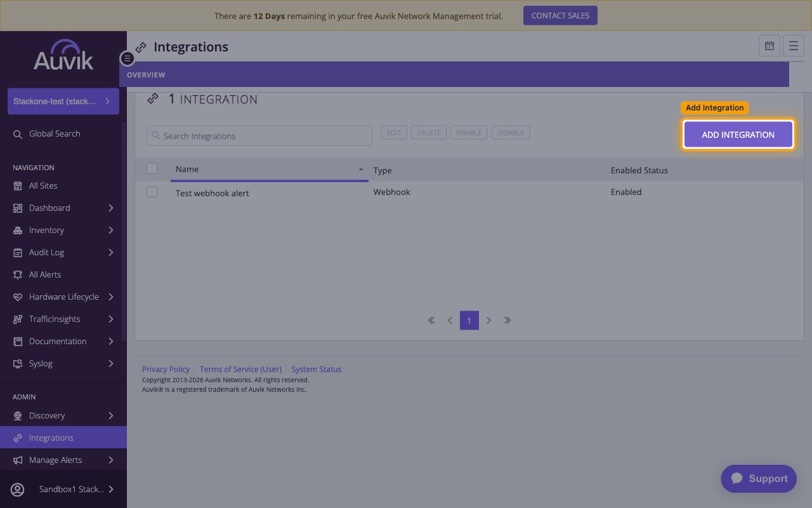Select all integrations header checkbox

click(x=152, y=169)
